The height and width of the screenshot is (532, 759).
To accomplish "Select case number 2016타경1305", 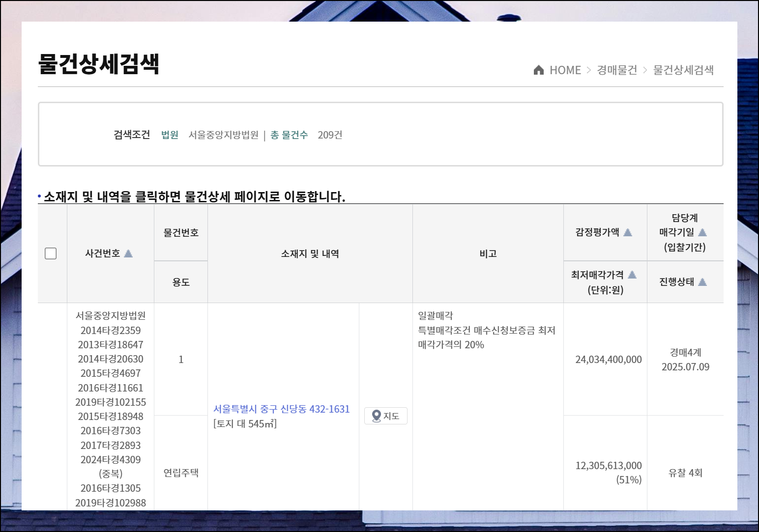I will [111, 488].
